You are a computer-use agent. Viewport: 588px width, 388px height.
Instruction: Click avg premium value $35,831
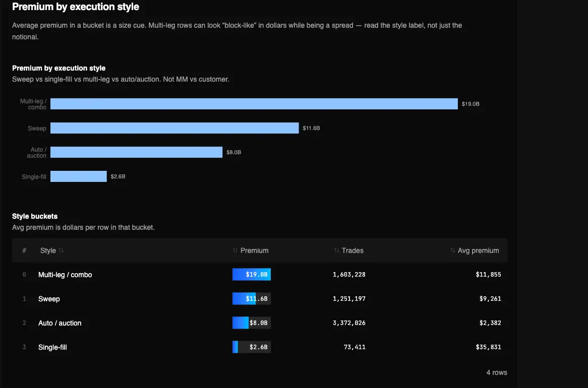pos(488,347)
